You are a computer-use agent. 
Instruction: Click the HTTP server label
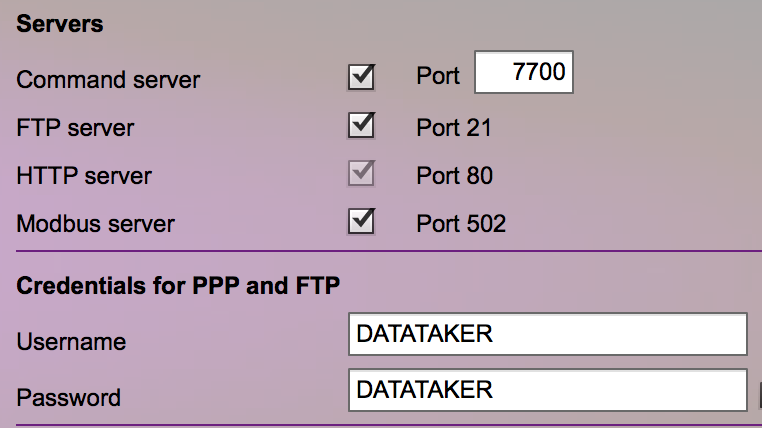click(84, 175)
